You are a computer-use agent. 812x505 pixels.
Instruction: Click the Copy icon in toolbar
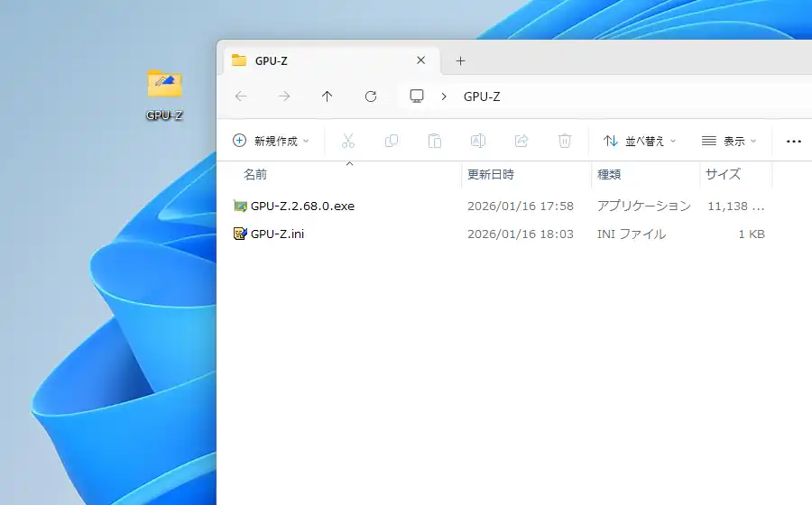coord(392,141)
